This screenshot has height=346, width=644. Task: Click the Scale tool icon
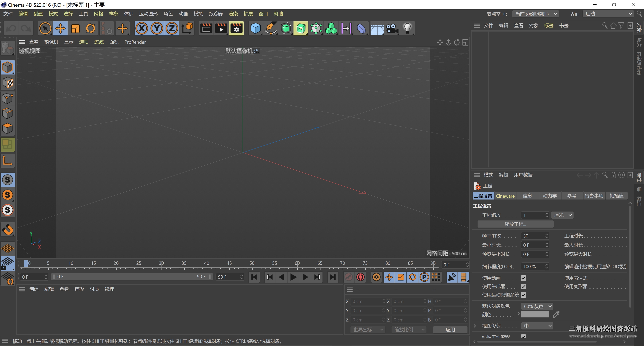(75, 28)
